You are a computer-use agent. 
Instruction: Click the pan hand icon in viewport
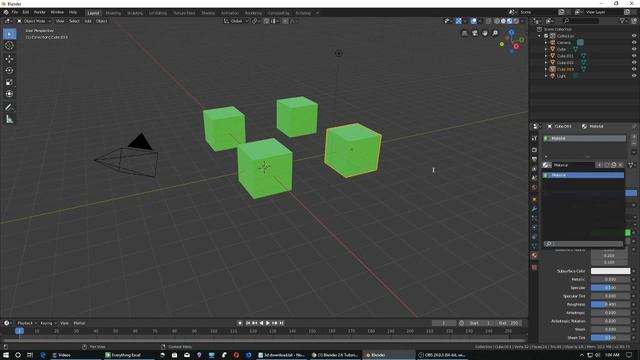(x=484, y=33)
